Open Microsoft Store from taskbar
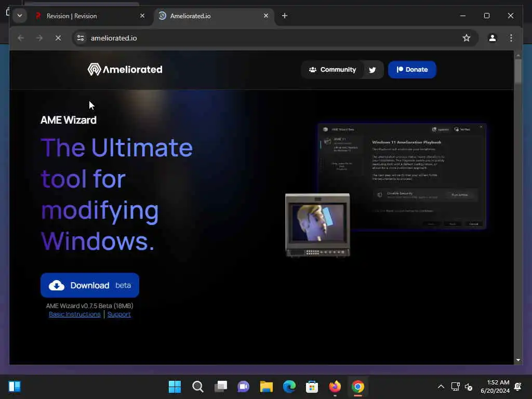Image resolution: width=532 pixels, height=399 pixels. pos(312,387)
